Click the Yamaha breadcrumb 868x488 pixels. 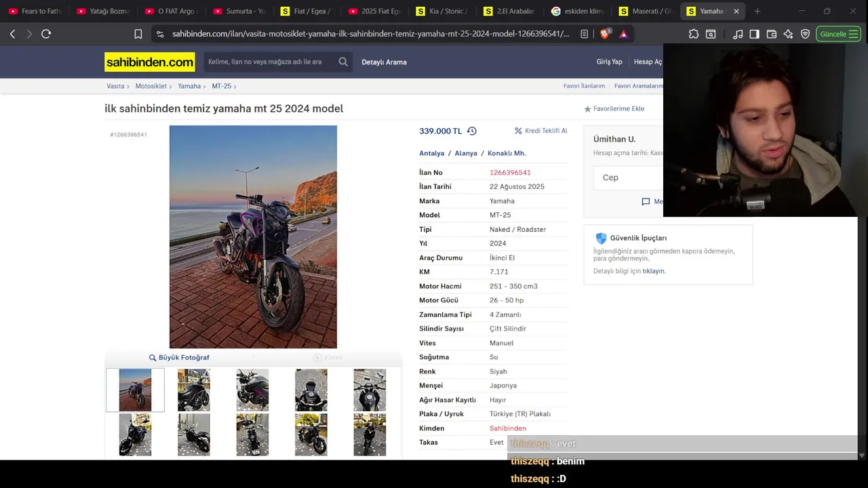click(189, 86)
